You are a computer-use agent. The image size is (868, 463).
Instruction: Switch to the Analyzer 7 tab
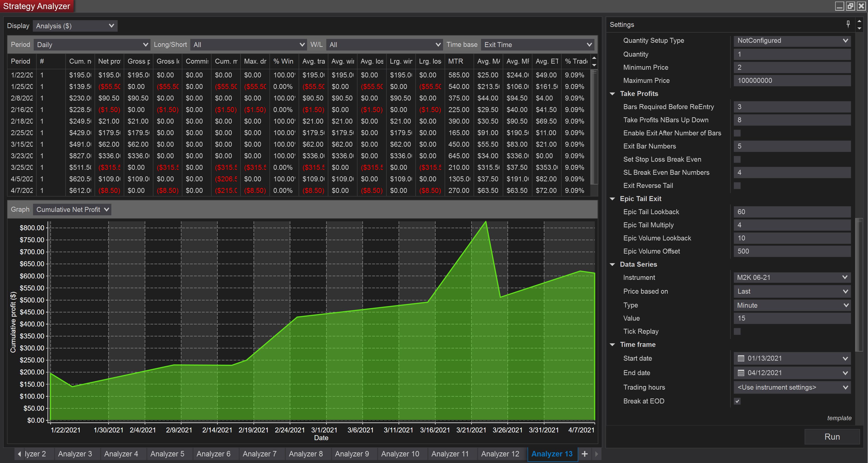(x=260, y=454)
